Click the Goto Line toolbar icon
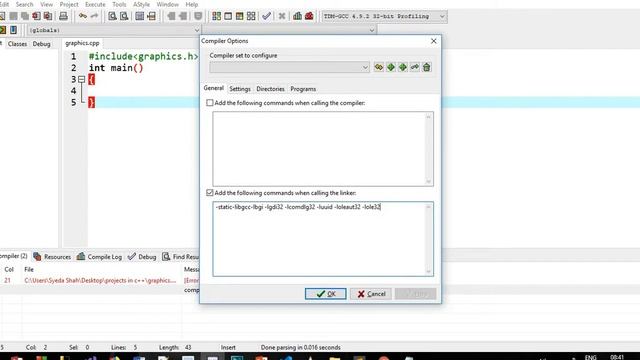640x360 pixels. coord(140,16)
